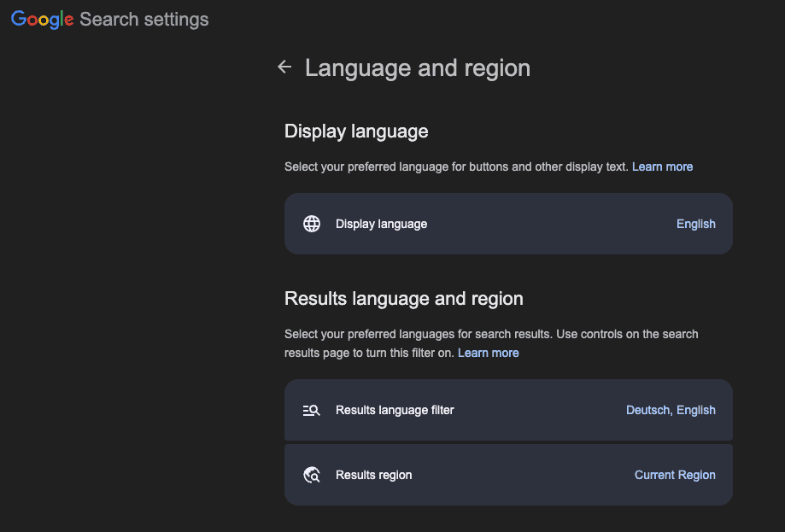The image size is (785, 532).
Task: Open Learn more link about results filter
Action: pyautogui.click(x=488, y=353)
